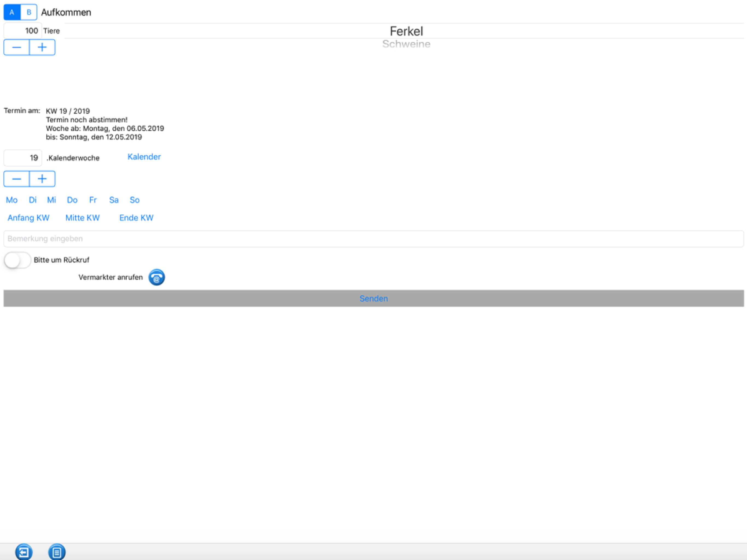Click the Senden button

coord(373,299)
